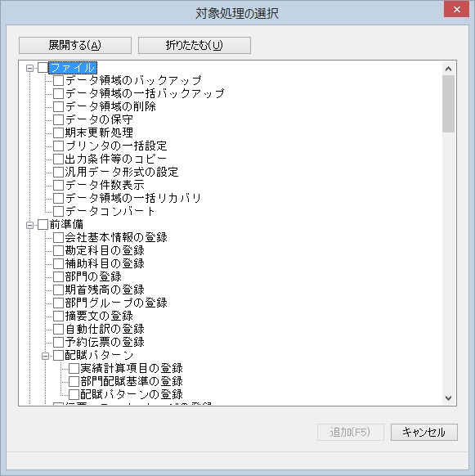Check the 前準備 checkbox

43,225
